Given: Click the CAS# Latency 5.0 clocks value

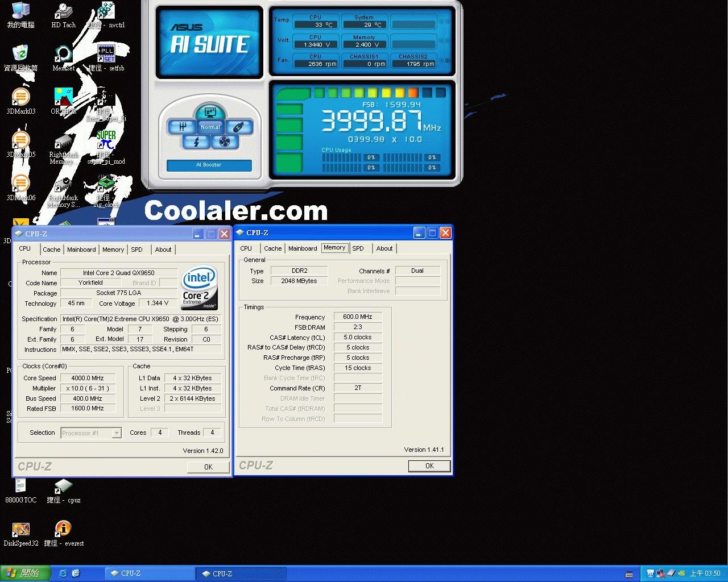Looking at the screenshot, I should pyautogui.click(x=358, y=337).
